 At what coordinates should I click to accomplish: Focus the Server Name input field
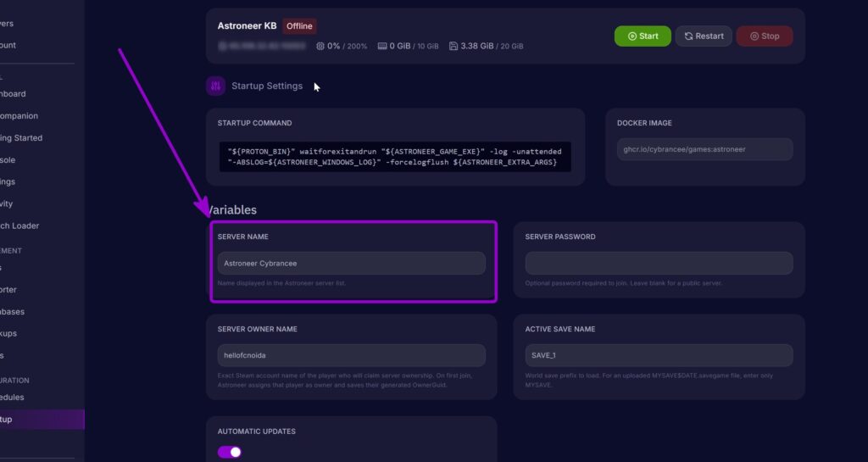pos(352,264)
